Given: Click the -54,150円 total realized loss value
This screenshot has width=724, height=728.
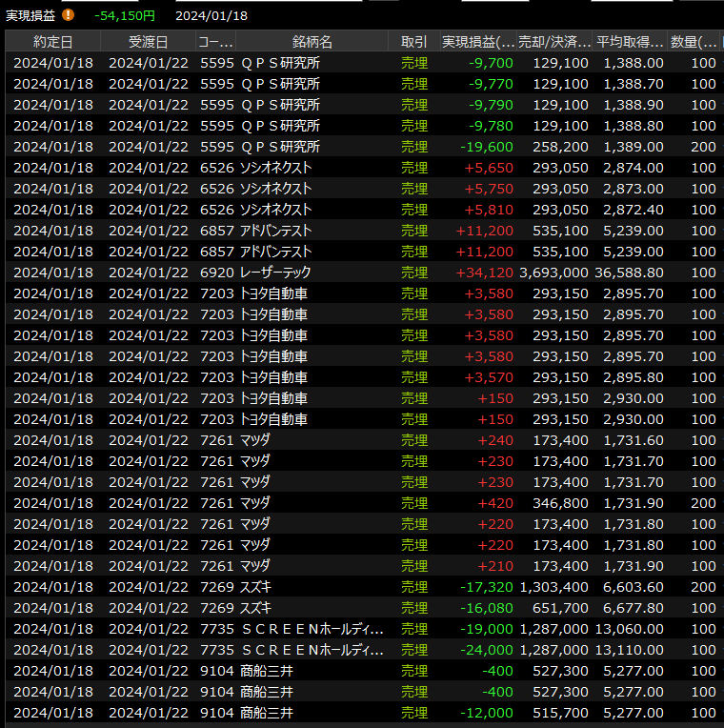Looking at the screenshot, I should pos(125,15).
